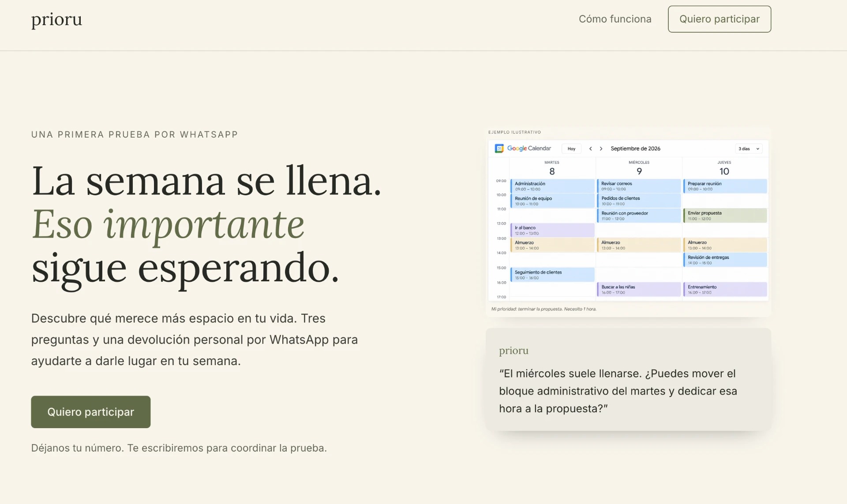Screen dimensions: 847x504
Task: Open the Reunión con proveedor event
Action: point(639,216)
